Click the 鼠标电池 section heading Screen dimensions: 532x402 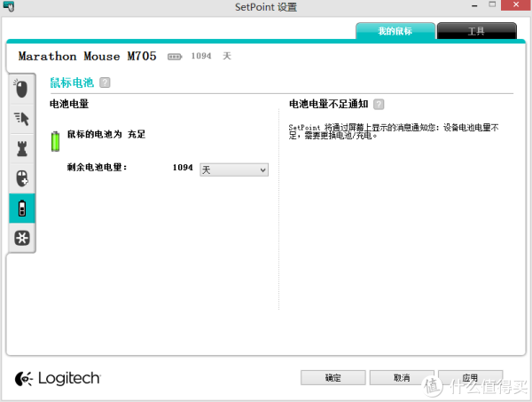[72, 83]
